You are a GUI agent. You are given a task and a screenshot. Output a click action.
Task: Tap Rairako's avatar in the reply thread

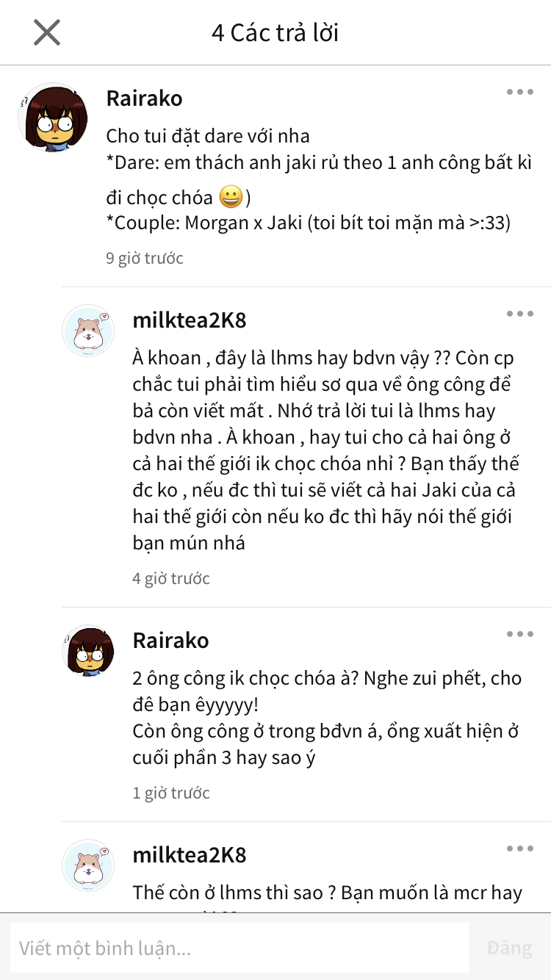[88, 651]
